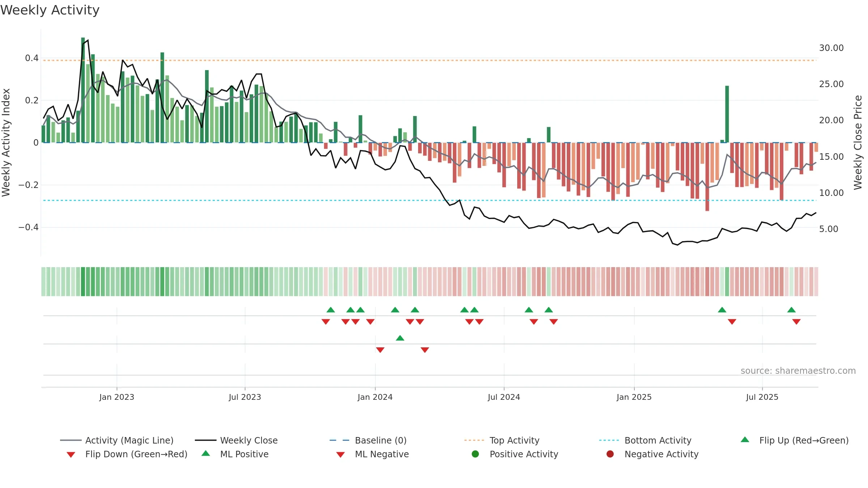Click the Jan 2023 x-axis label
This screenshot has height=488, width=868.
click(x=117, y=397)
